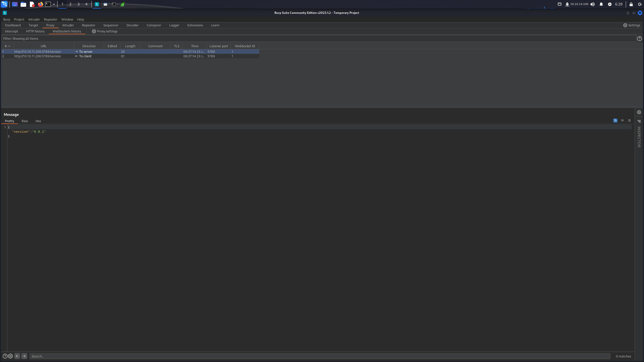Select the terminal window in the taskbar
The width and height of the screenshot is (644, 362).
coord(114,4)
